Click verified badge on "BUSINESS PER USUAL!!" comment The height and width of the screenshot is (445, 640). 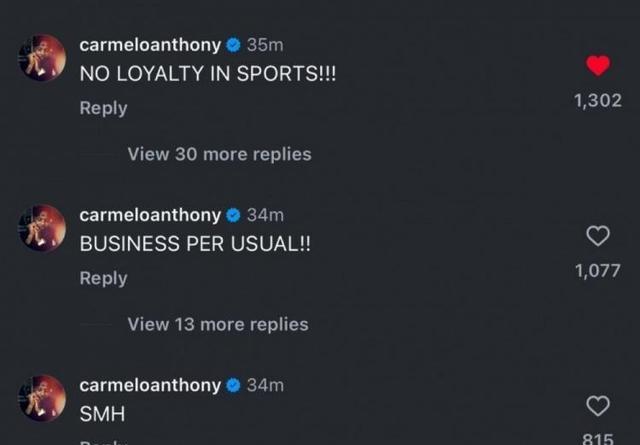(233, 215)
